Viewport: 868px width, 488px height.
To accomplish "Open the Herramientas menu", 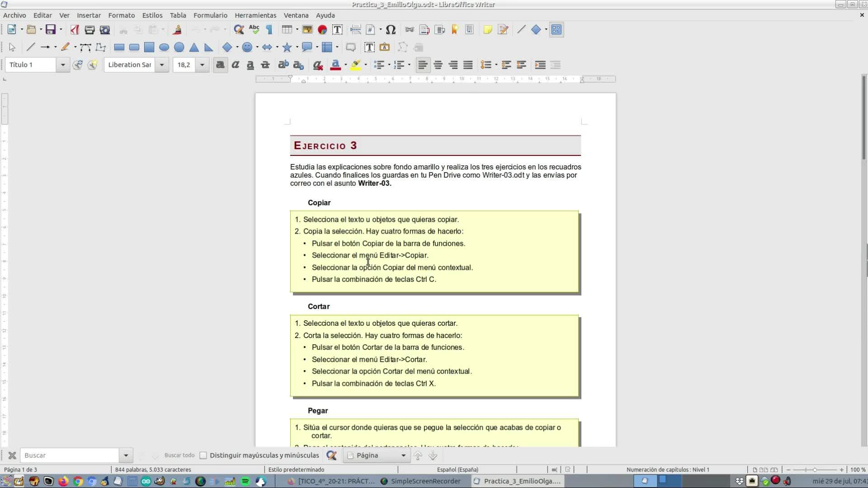I will click(255, 15).
